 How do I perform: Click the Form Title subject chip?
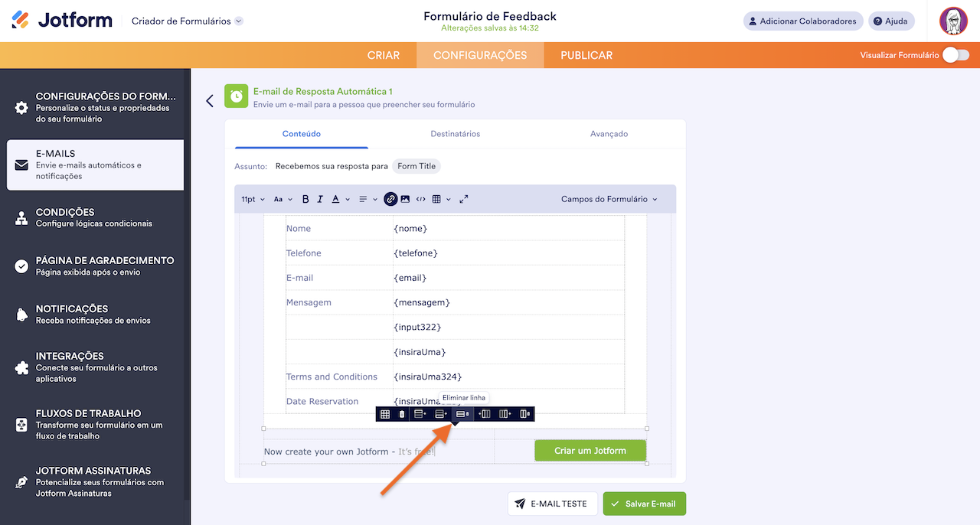tap(416, 166)
